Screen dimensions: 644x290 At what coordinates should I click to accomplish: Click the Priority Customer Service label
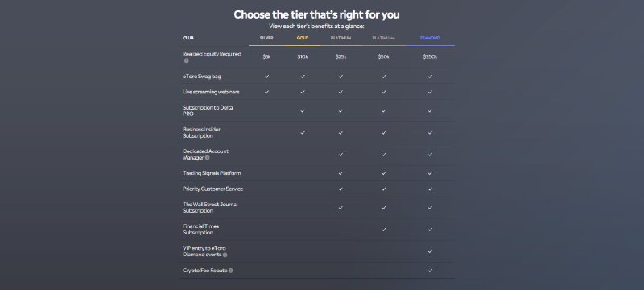213,189
